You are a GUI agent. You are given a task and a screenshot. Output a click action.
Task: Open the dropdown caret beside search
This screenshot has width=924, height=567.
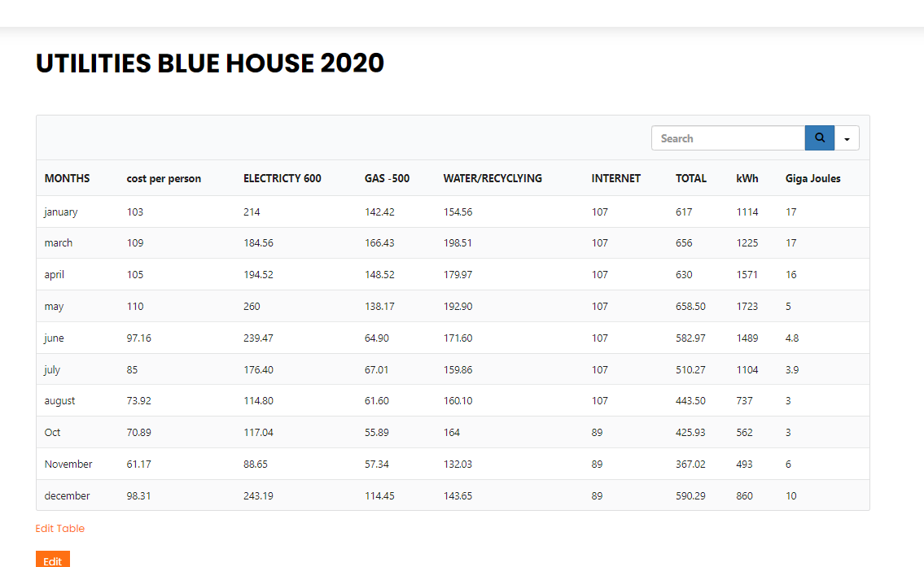pos(847,139)
